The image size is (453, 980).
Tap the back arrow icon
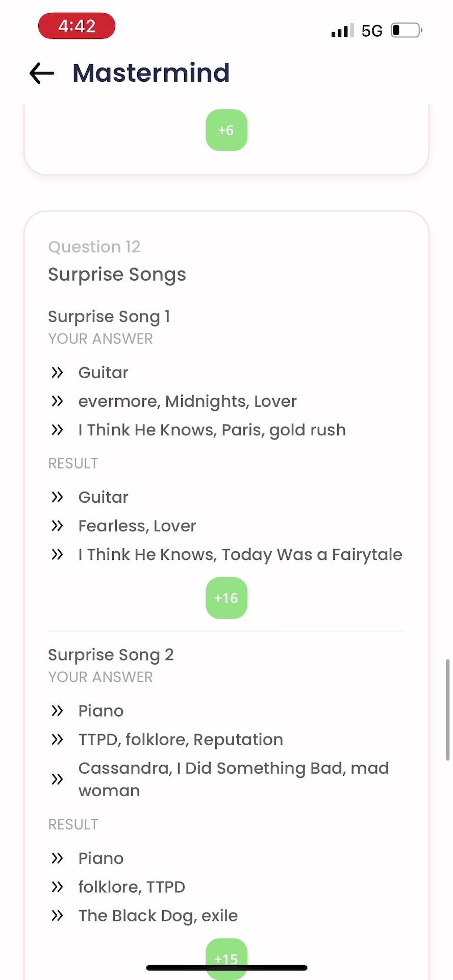click(42, 73)
